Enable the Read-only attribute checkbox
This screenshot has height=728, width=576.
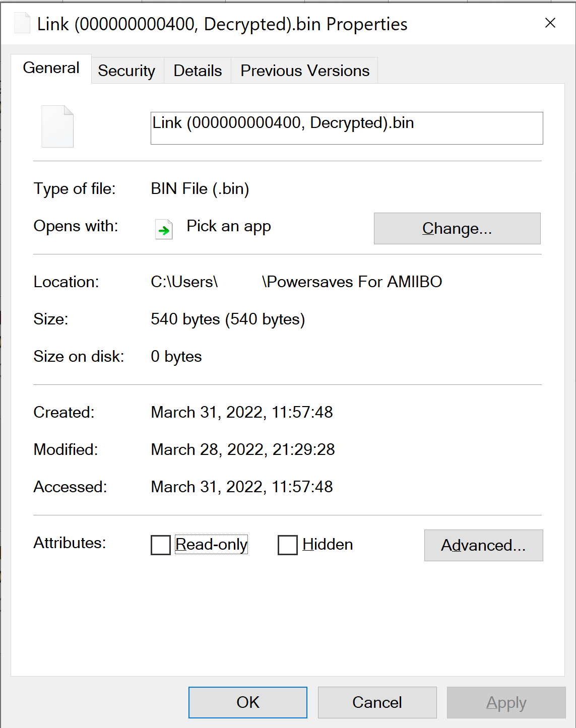click(x=161, y=545)
